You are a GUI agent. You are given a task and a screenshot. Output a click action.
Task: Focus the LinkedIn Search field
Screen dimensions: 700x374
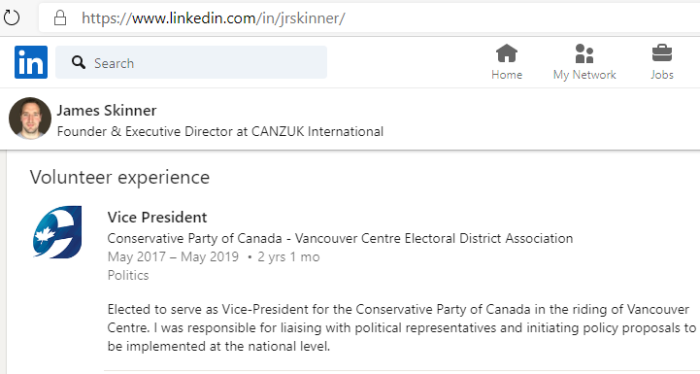(x=191, y=62)
